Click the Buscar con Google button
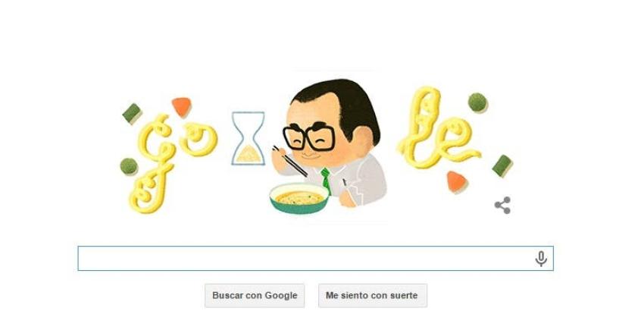This screenshot has width=644, height=327. click(255, 295)
